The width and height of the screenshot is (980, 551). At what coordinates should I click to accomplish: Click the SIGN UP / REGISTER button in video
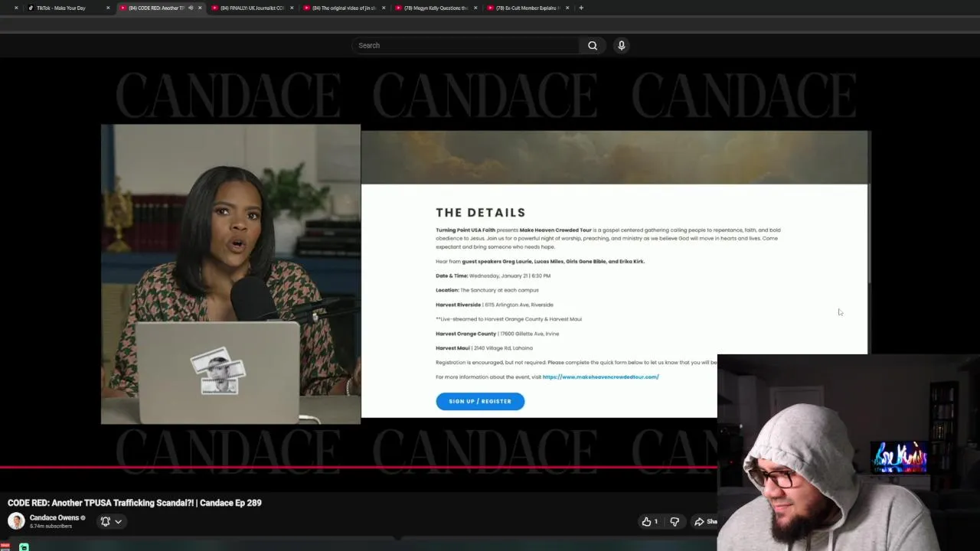[480, 401]
